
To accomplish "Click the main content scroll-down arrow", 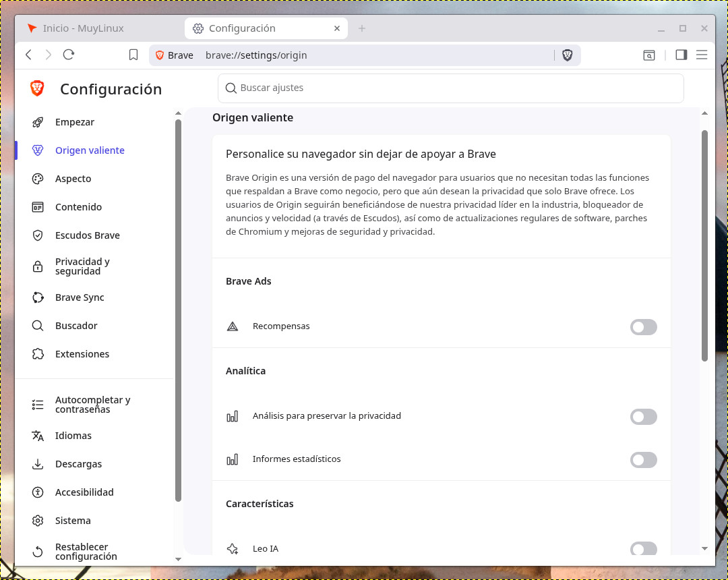I will [x=704, y=549].
